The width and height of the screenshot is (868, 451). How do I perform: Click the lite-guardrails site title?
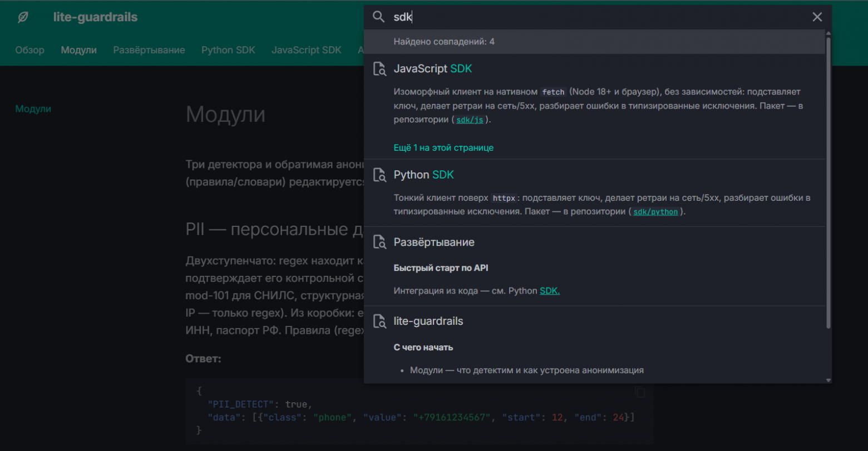coord(95,17)
